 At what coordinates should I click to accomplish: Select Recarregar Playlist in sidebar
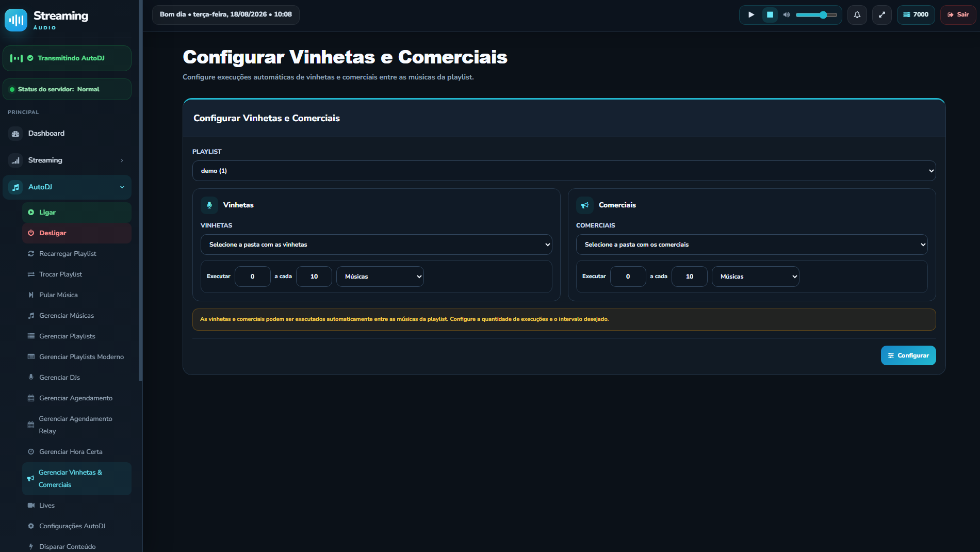pos(77,254)
